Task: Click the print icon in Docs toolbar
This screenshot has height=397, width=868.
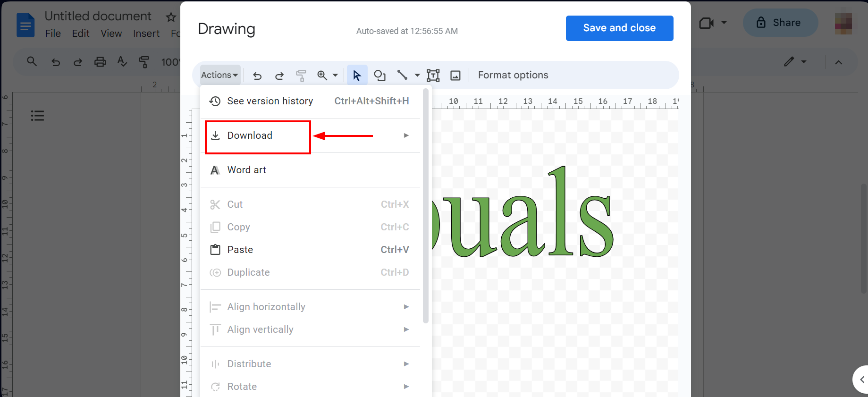Action: click(100, 62)
